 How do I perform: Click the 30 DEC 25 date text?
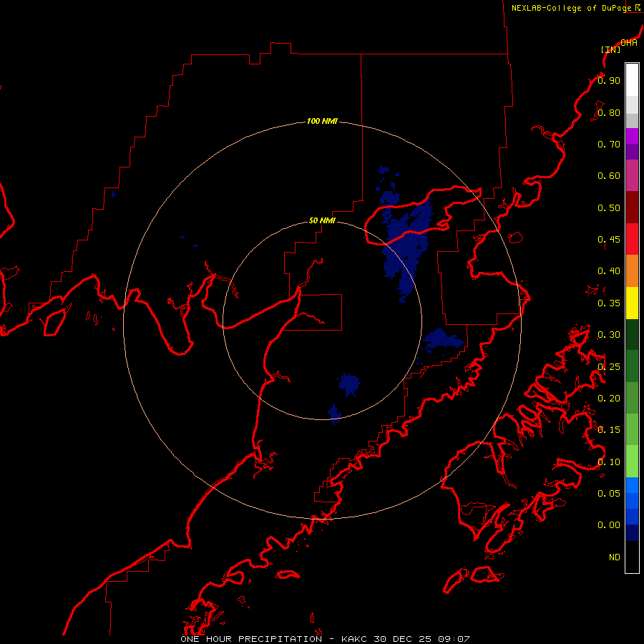402,639
